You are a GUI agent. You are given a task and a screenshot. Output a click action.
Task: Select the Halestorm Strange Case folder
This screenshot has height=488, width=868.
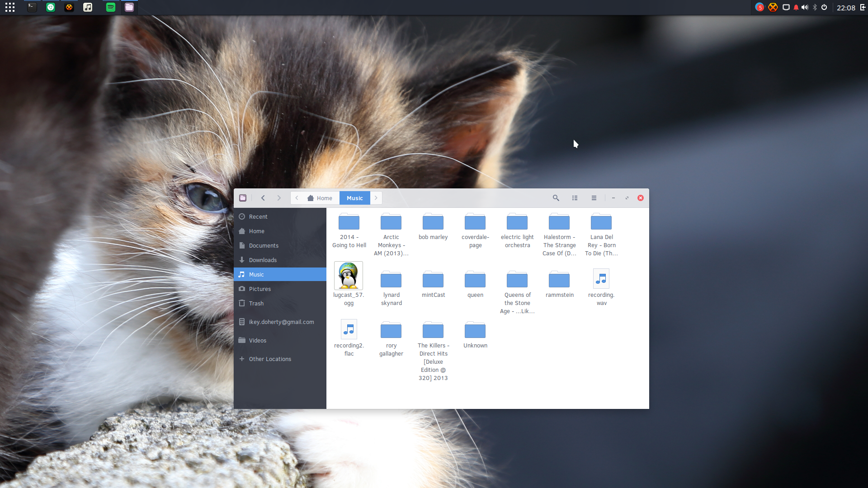(559, 222)
